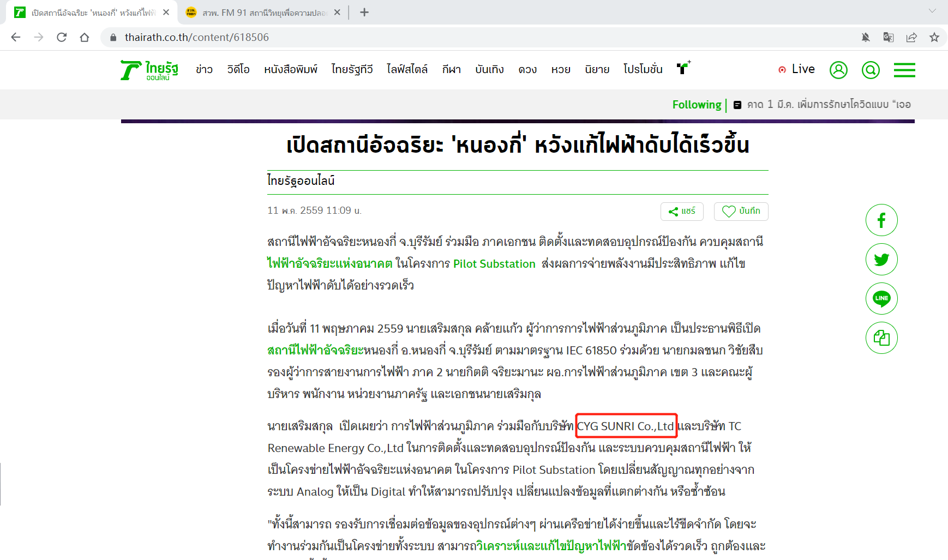Bookmark this page with star icon

[934, 37]
